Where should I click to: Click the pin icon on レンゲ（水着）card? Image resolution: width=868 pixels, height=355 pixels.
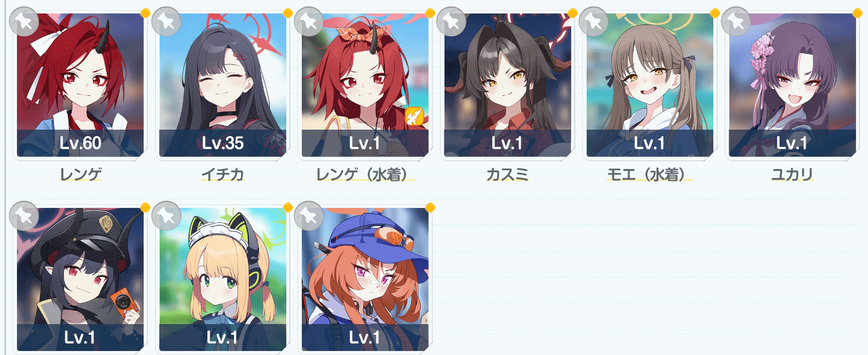tap(309, 21)
